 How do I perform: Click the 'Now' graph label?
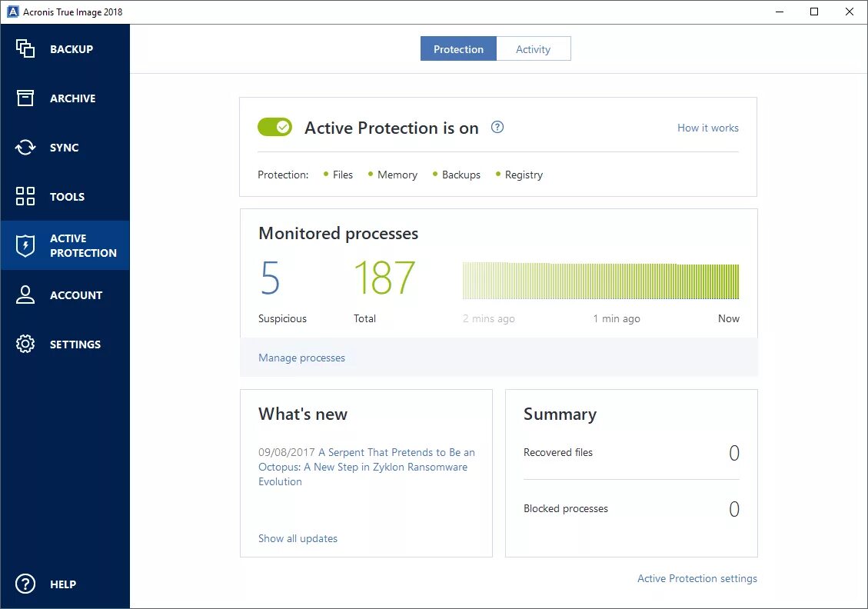pos(729,318)
